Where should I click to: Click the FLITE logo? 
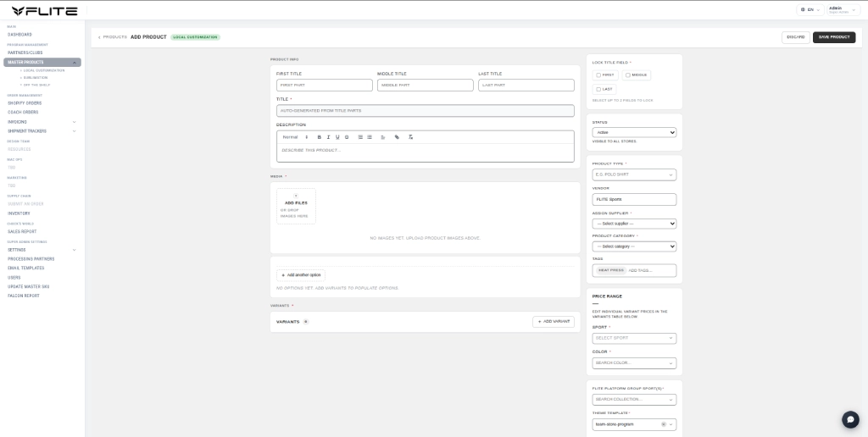click(x=44, y=10)
